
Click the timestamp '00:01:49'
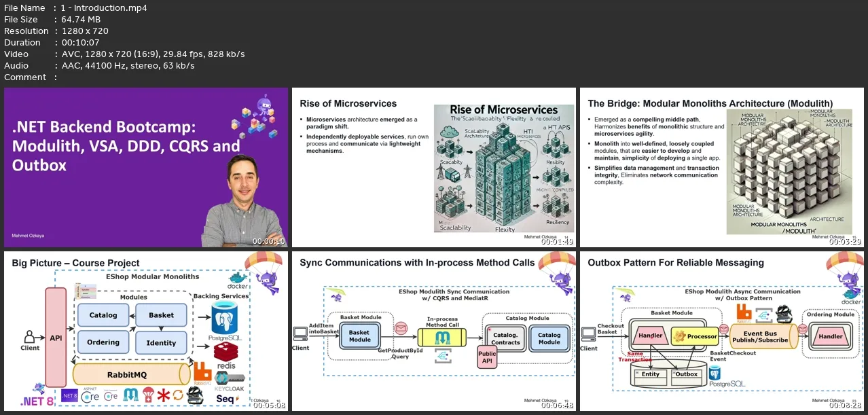557,241
